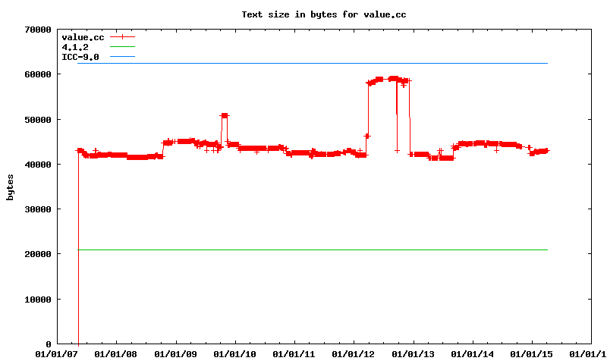This screenshot has width=607, height=364.
Task: Click the upper horizontal reference line above 60000
Action: coord(303,64)
